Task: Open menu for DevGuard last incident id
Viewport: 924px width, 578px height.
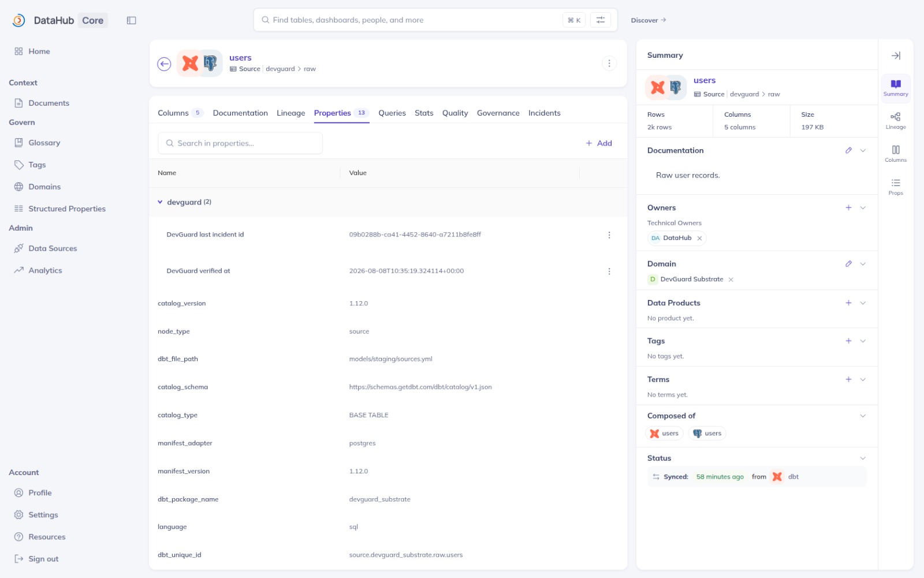Action: [x=609, y=235]
